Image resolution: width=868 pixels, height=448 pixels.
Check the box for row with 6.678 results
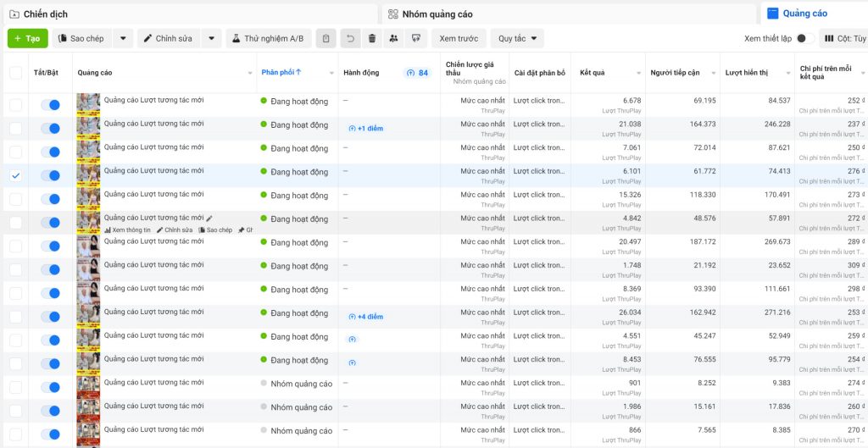pos(16,105)
